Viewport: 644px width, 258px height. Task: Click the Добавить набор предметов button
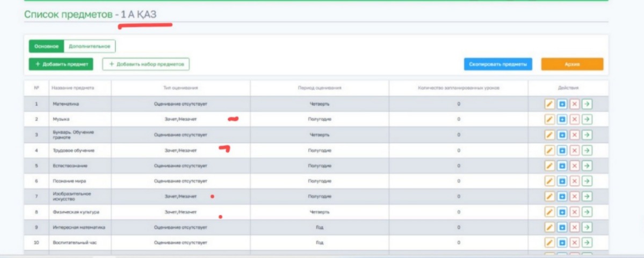(146, 64)
